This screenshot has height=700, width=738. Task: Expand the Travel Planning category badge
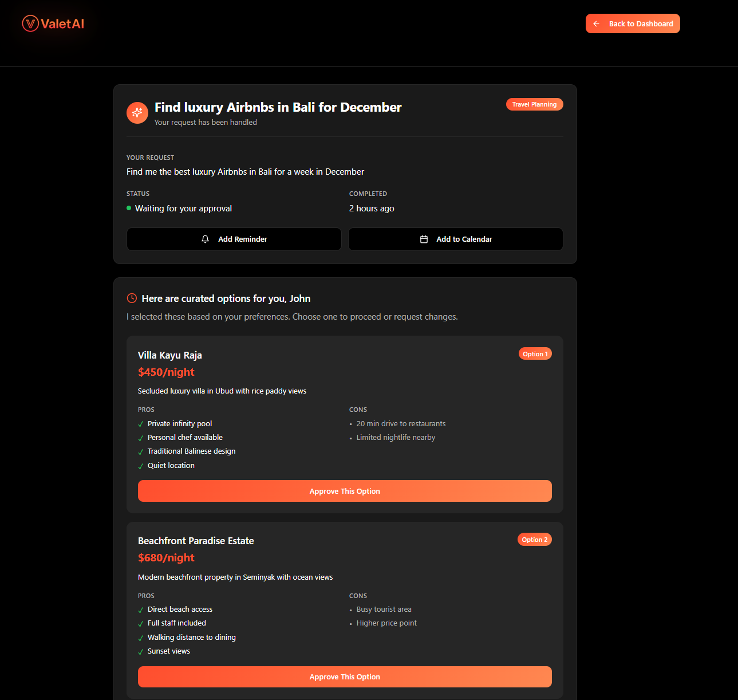coord(534,104)
